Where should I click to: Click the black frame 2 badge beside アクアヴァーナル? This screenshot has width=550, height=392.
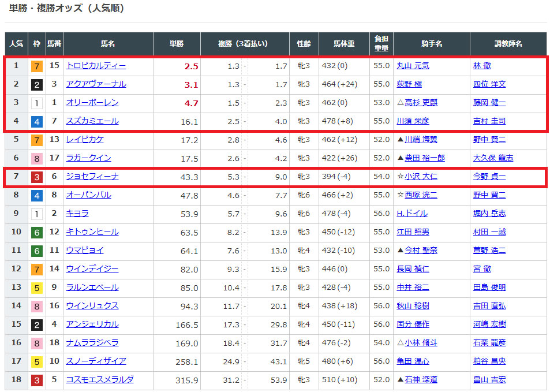37,85
